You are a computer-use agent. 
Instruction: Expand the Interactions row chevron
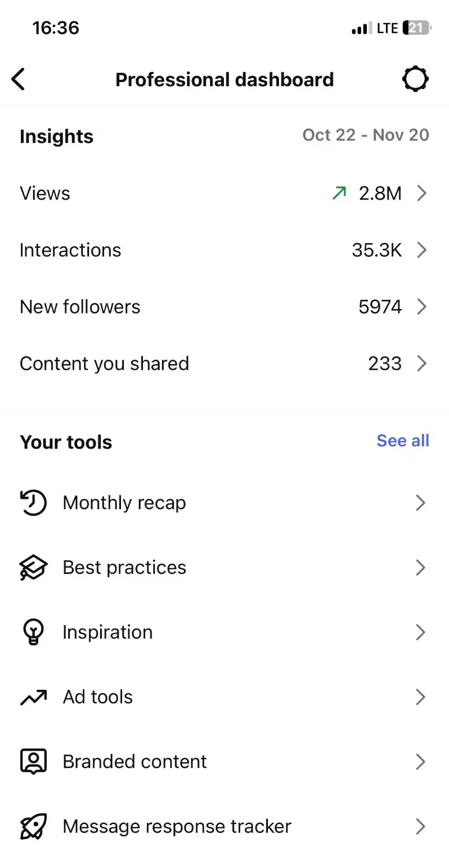click(422, 250)
